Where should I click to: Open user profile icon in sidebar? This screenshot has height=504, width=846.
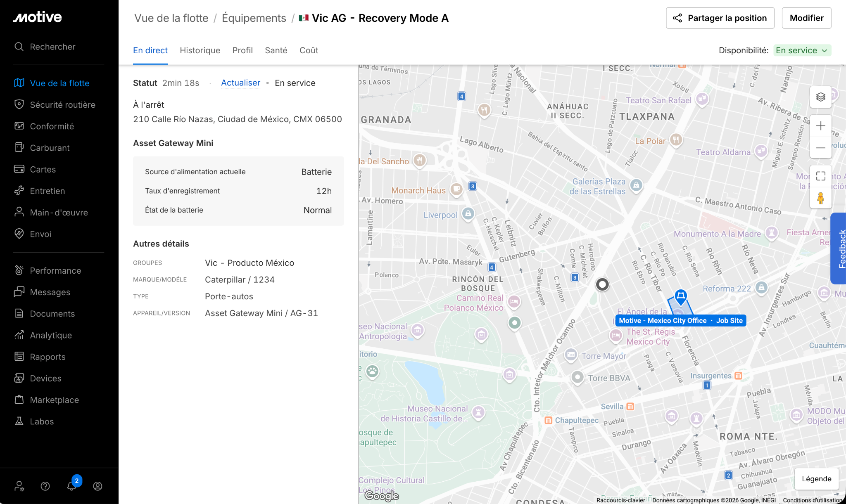[x=97, y=486]
